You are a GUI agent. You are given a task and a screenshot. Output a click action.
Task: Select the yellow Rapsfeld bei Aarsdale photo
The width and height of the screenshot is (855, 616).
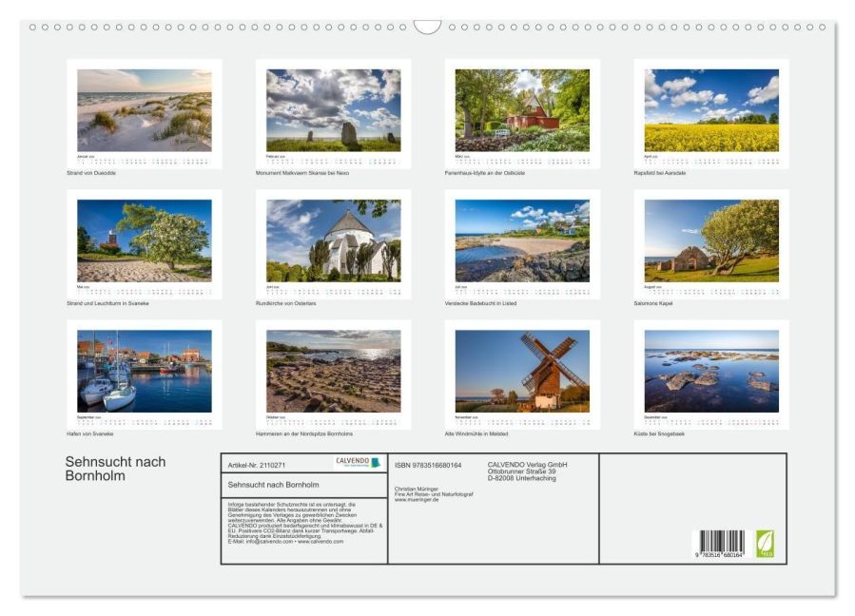tap(711, 110)
